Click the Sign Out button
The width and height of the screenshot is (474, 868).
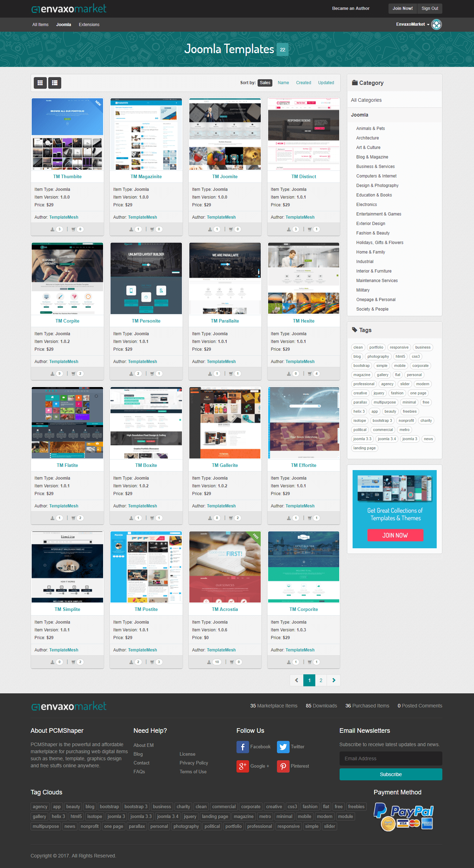tap(430, 8)
